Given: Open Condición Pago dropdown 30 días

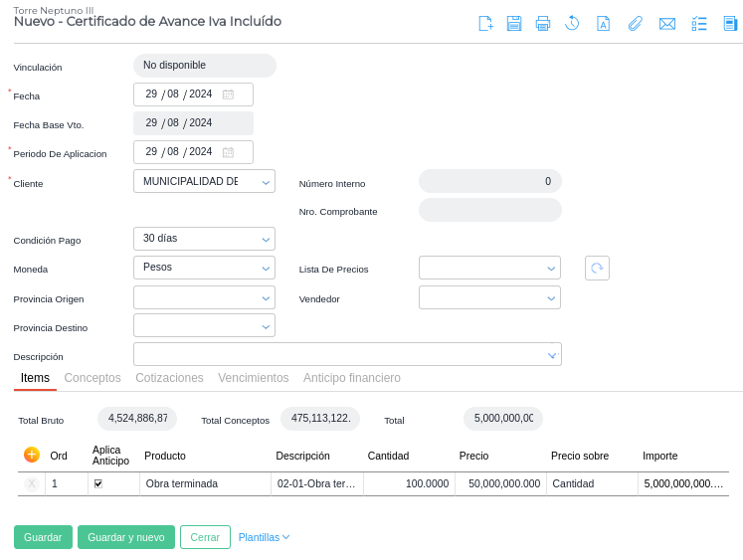Looking at the screenshot, I should 204,239.
